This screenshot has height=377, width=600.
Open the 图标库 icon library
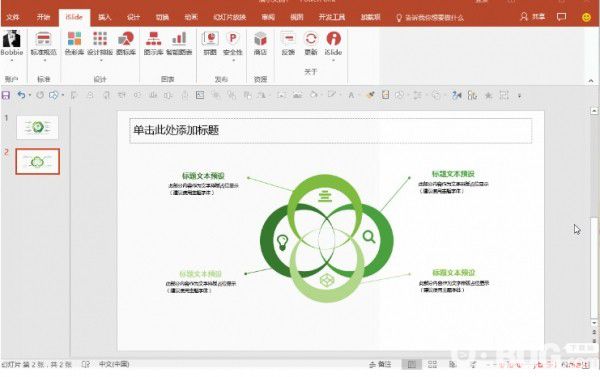point(126,43)
